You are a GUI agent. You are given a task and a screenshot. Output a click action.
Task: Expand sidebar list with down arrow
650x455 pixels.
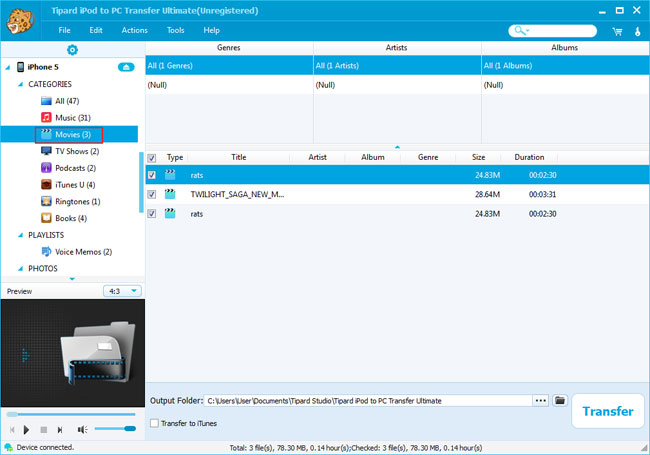(x=72, y=279)
